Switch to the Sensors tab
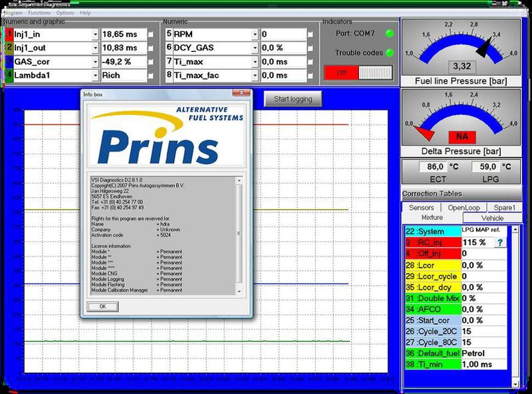Image resolution: width=532 pixels, height=394 pixels. 421,207
